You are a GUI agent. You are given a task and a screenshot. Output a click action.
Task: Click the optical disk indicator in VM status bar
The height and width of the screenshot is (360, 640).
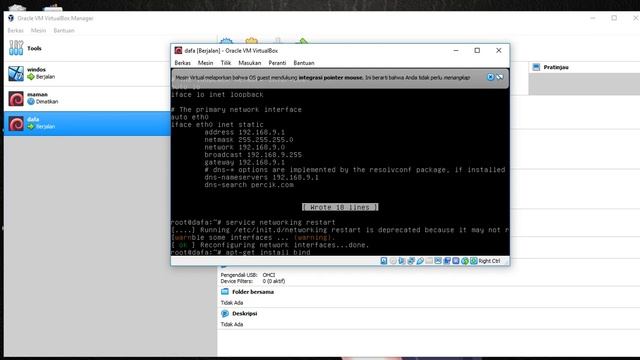(x=393, y=261)
